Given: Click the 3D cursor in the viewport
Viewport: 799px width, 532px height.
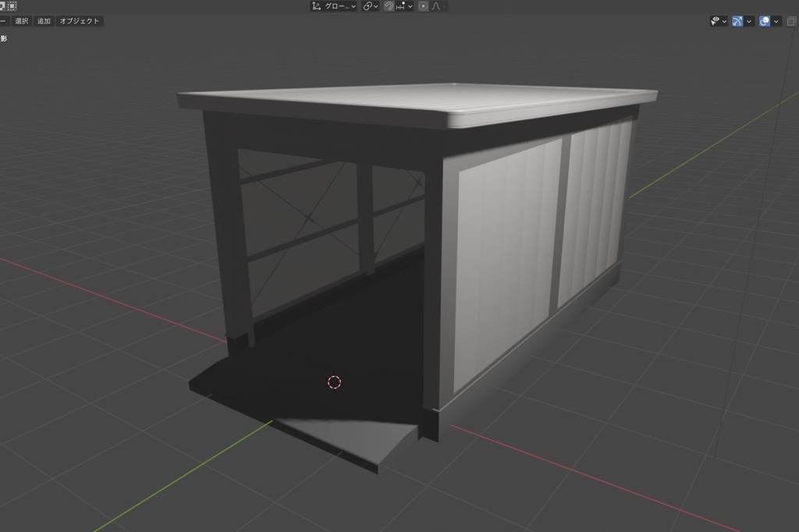Looking at the screenshot, I should 334,382.
